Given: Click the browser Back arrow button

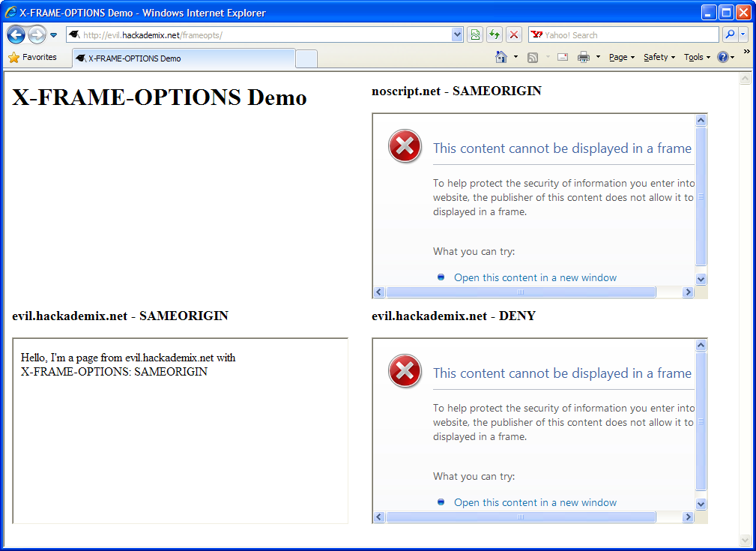Looking at the screenshot, I should coord(16,34).
